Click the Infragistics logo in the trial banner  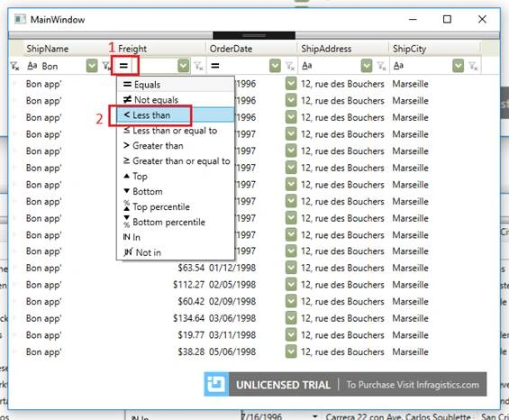(x=216, y=384)
